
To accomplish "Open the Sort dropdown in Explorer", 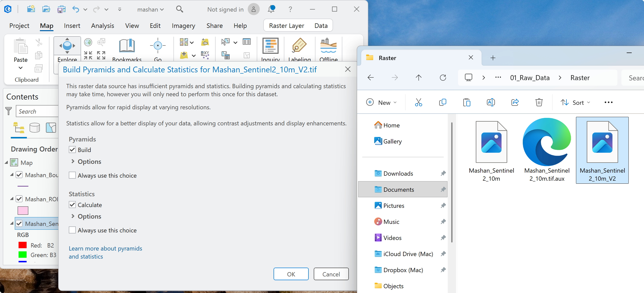I will (x=575, y=103).
